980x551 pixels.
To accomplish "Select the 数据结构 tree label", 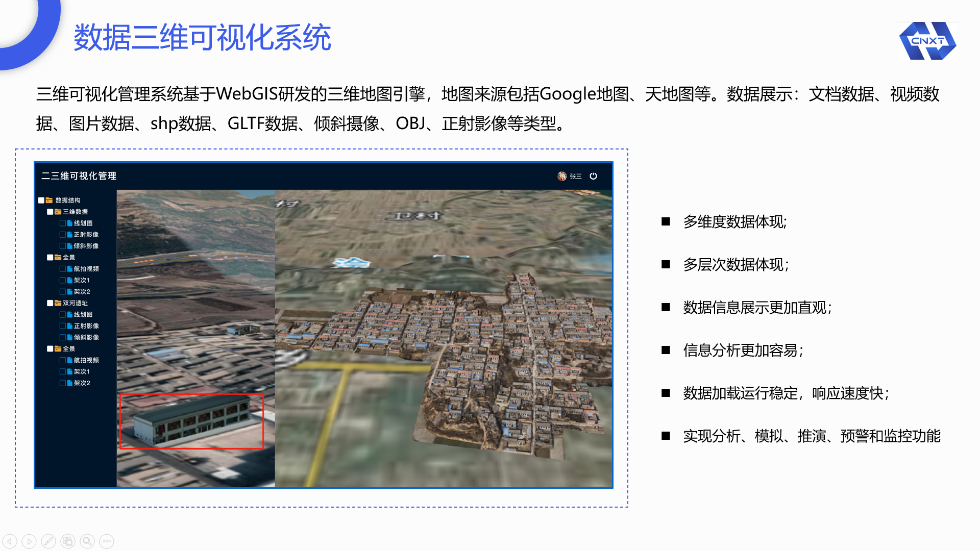I will 68,201.
